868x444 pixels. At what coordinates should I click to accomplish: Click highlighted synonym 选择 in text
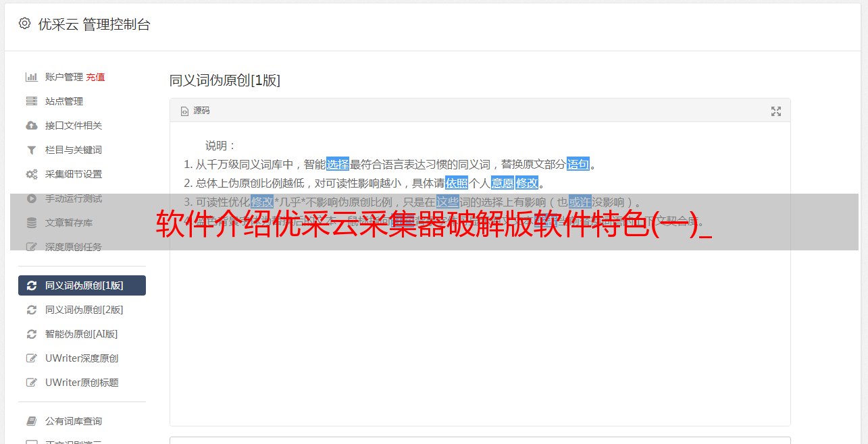pyautogui.click(x=338, y=164)
